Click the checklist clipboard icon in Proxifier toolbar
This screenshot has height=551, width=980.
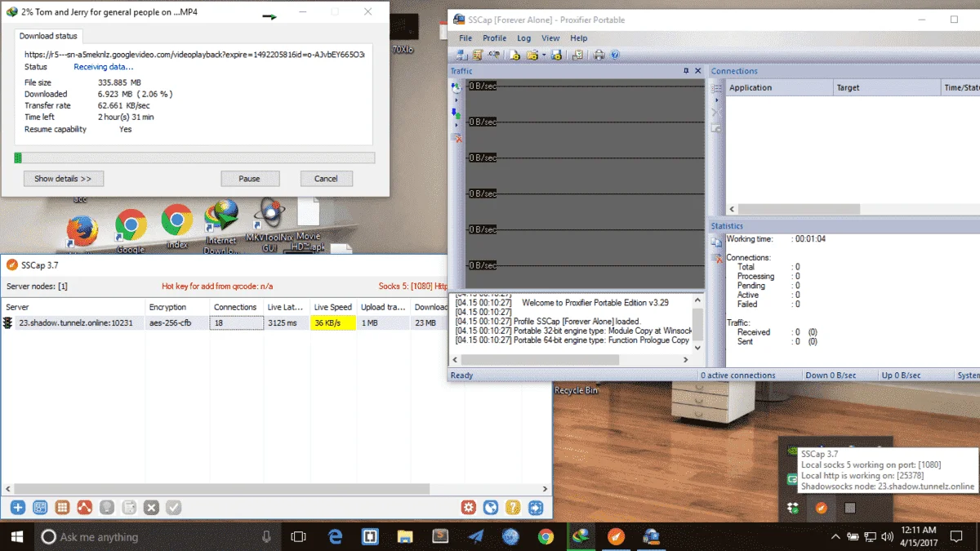577,55
